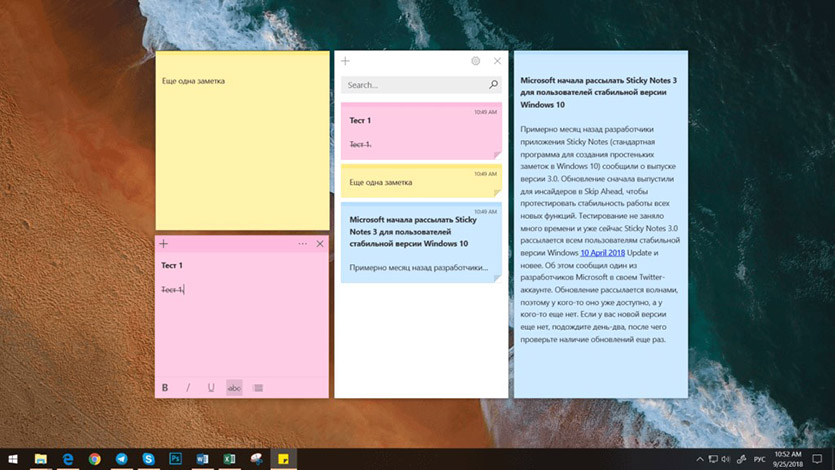Click the search magnifier icon

point(493,85)
